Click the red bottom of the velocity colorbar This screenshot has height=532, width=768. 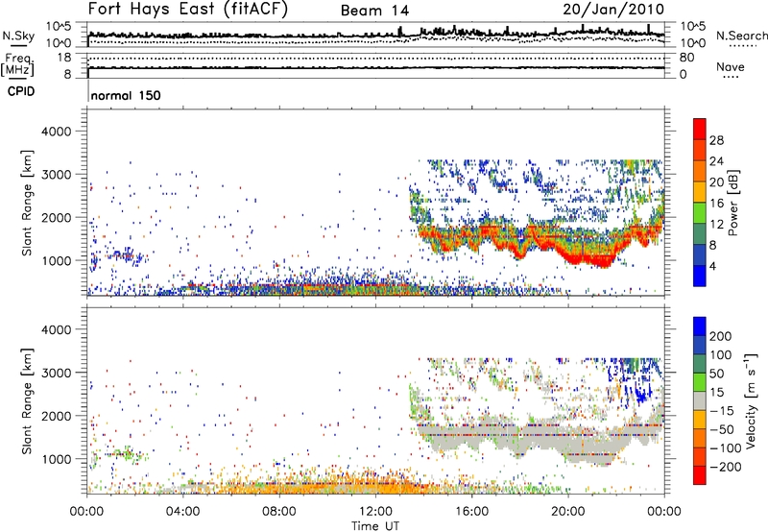[700, 475]
